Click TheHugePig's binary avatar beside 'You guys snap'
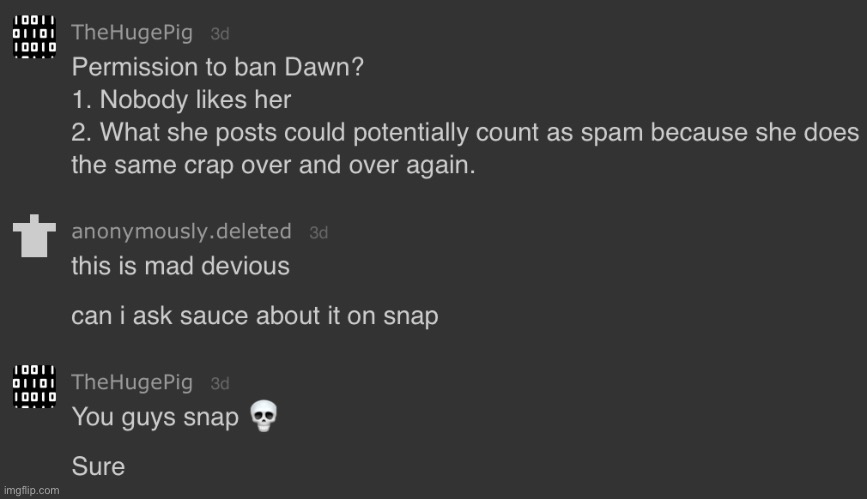 coord(34,386)
